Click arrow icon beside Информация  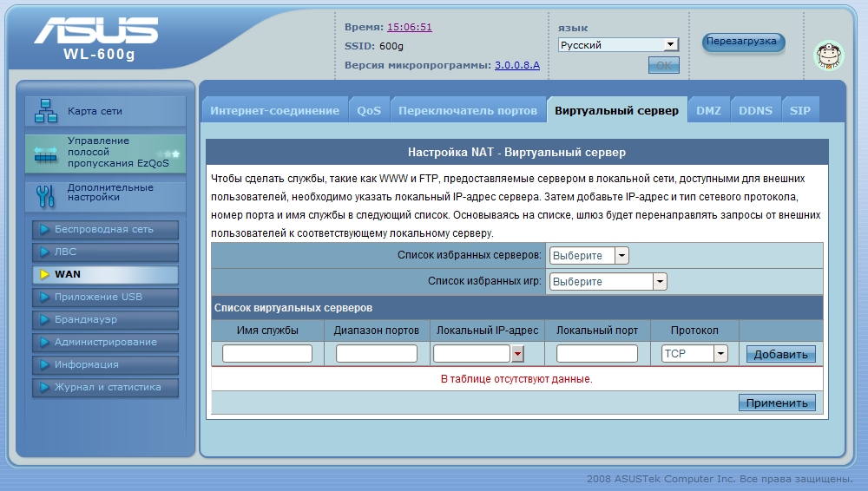(x=45, y=365)
